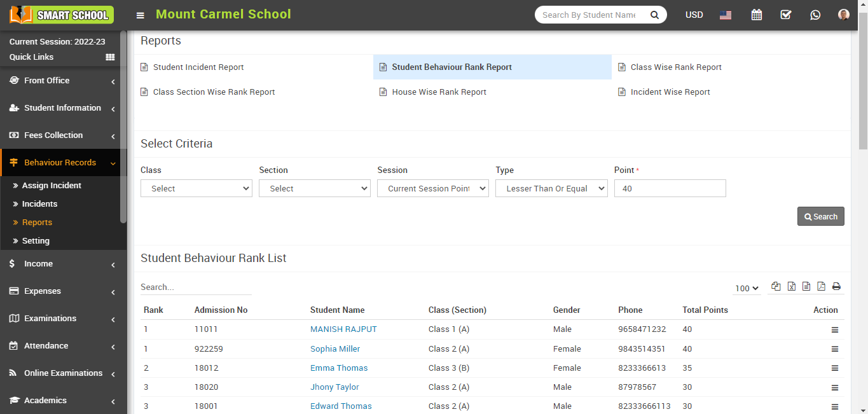Toggle the hamburger sidebar menu icon
Image resolution: width=868 pixels, height=414 pixels.
[141, 15]
